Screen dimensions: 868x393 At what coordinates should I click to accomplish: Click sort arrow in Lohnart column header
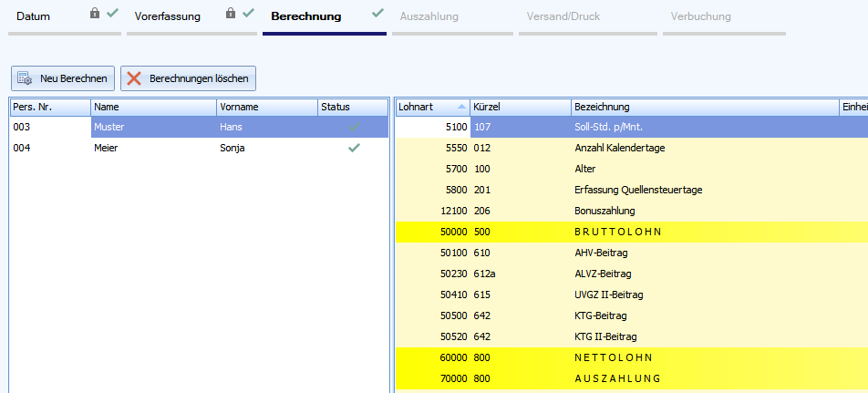click(460, 107)
